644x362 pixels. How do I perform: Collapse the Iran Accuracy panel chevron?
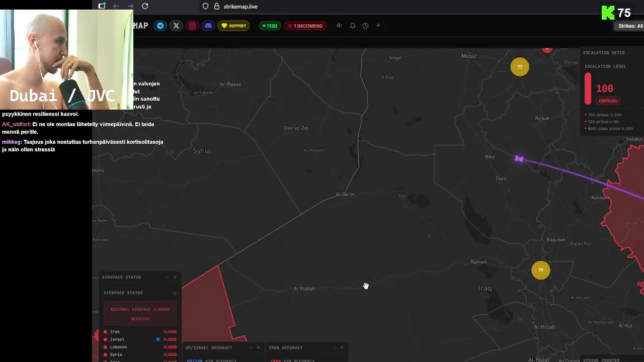[x=335, y=347]
